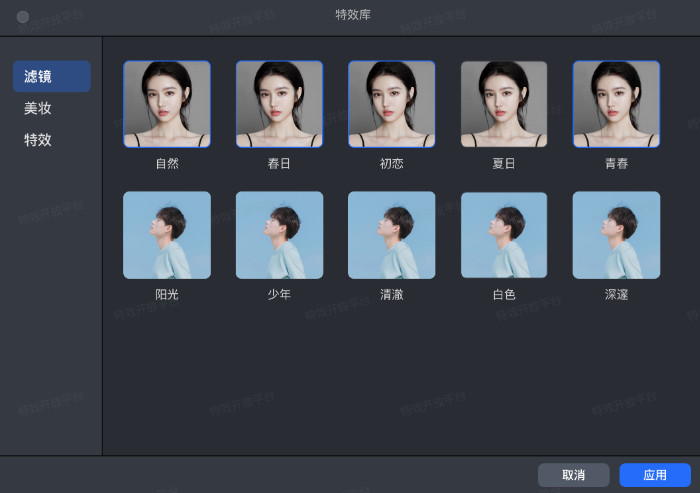Click the 自然 label text
The width and height of the screenshot is (700, 493).
(167, 163)
